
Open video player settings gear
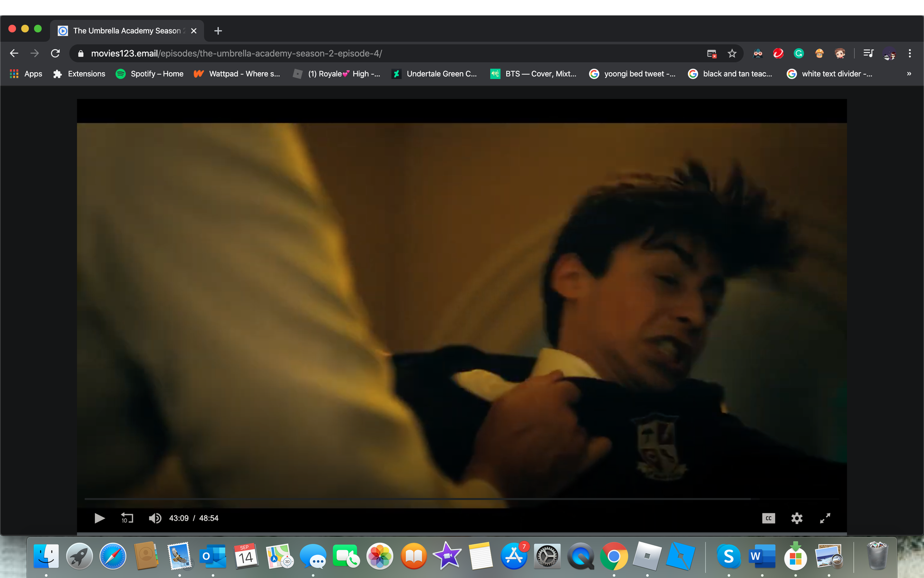(x=797, y=518)
